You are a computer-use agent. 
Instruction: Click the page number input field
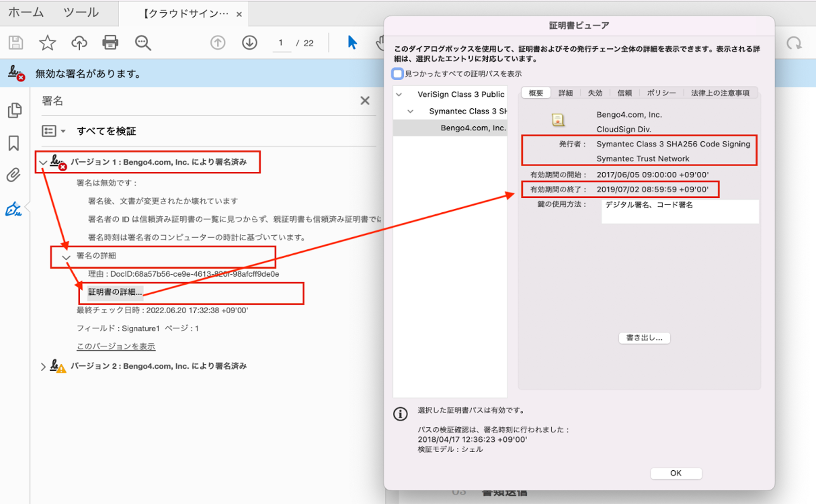[x=281, y=43]
